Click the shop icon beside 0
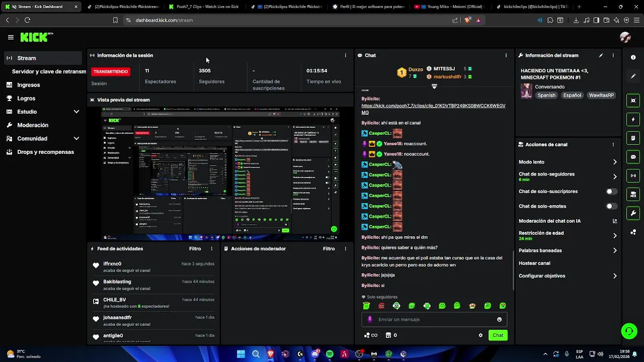The image size is (644, 362). point(388,335)
